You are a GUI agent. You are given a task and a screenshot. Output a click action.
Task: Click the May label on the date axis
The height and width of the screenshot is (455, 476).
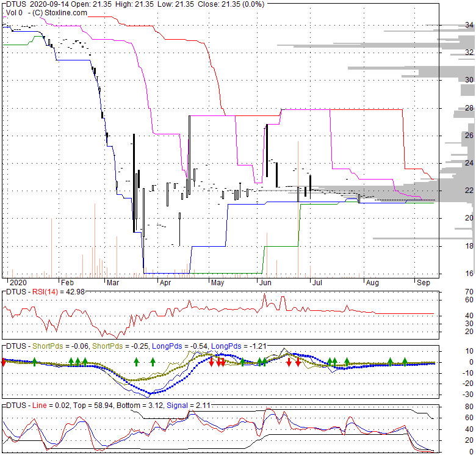coord(217,283)
